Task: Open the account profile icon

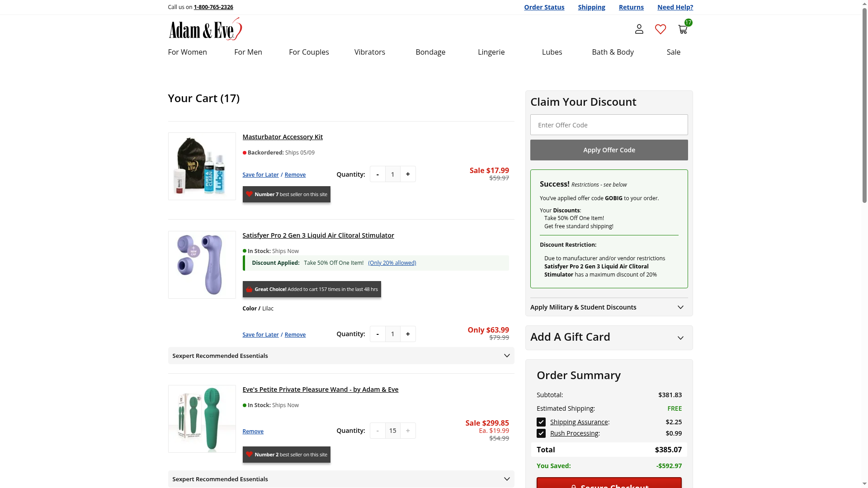Action: (639, 29)
